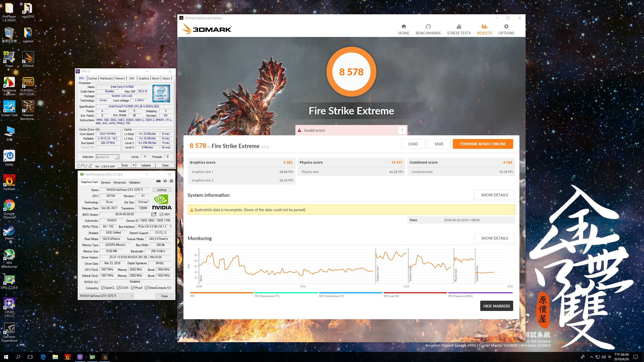Viewport: 644px width, 362px height.
Task: Launch FurMark desktop shortcut
Action: point(9,183)
